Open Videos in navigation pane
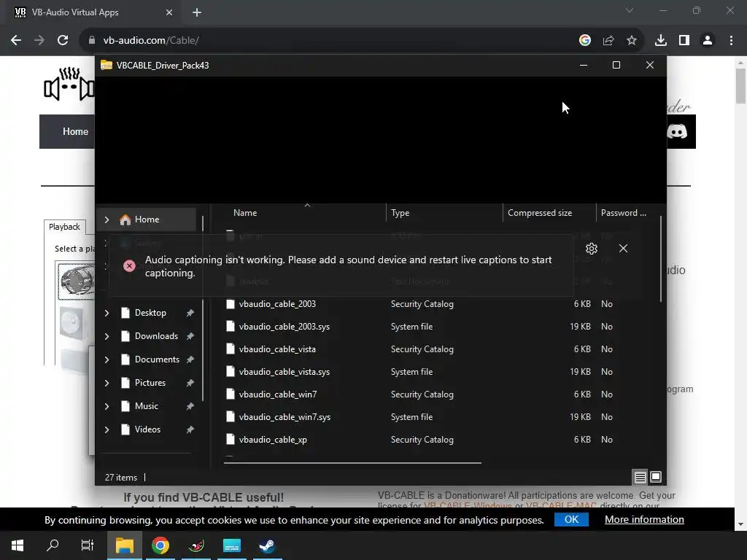This screenshot has height=560, width=747. coord(149,429)
